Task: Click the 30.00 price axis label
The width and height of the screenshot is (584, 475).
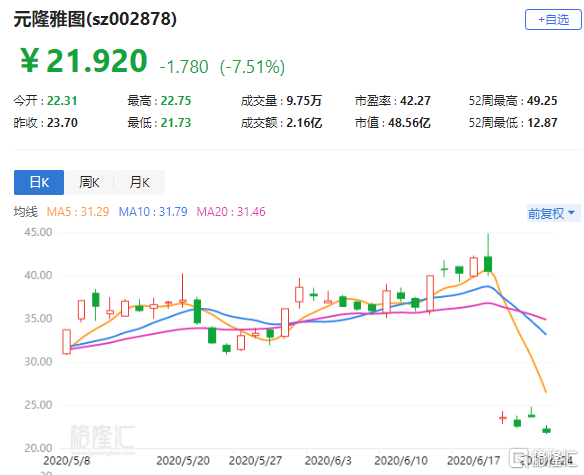Action: coord(38,362)
